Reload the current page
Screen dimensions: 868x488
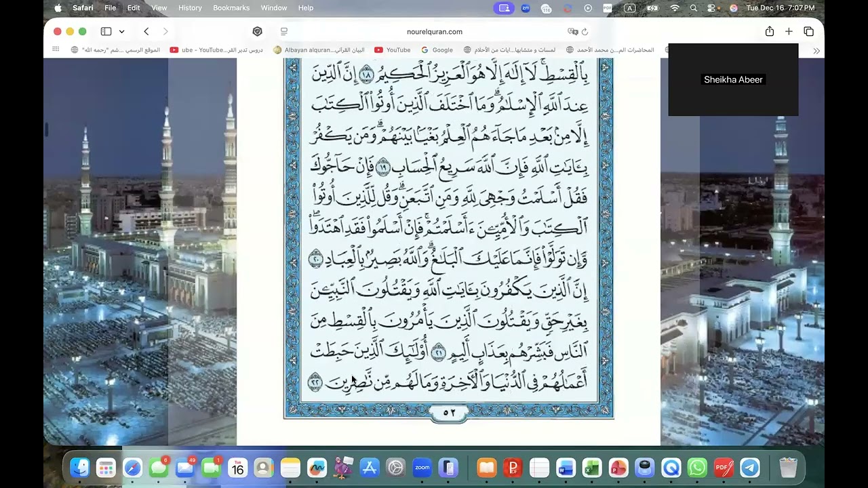[585, 31]
